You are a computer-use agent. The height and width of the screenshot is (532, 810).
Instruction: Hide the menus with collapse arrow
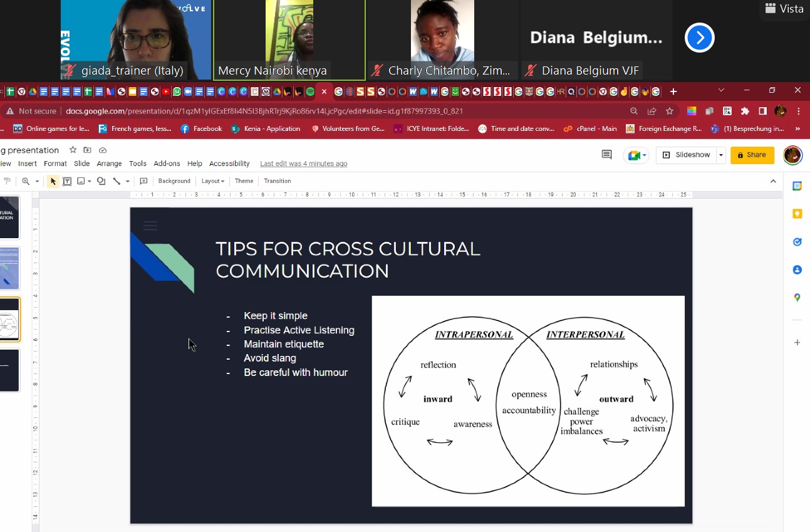pyautogui.click(x=773, y=181)
